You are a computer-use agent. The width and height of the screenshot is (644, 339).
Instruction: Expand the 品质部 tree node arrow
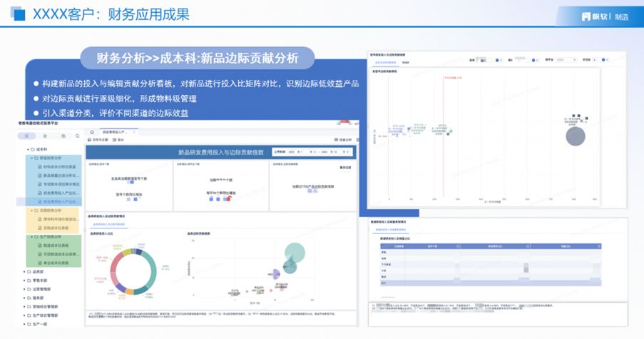(x=24, y=272)
